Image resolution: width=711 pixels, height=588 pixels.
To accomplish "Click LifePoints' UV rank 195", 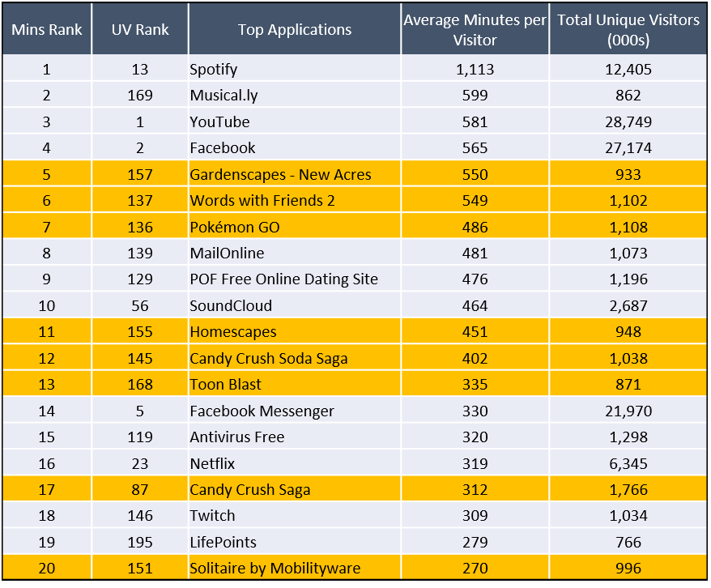I will coord(139,542).
